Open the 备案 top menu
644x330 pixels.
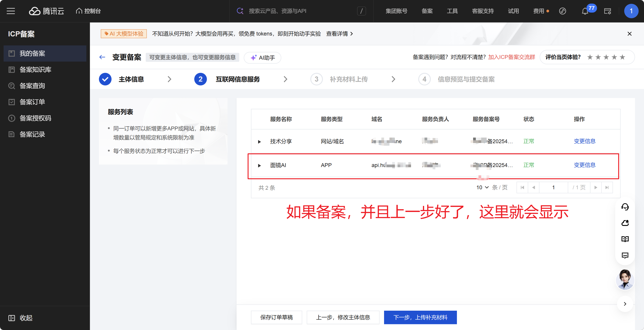coord(427,11)
